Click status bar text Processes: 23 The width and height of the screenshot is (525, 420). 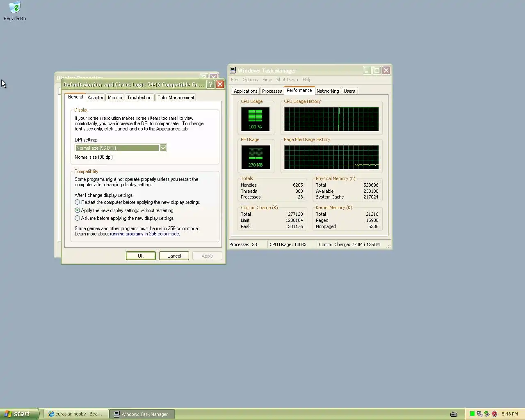point(243,244)
